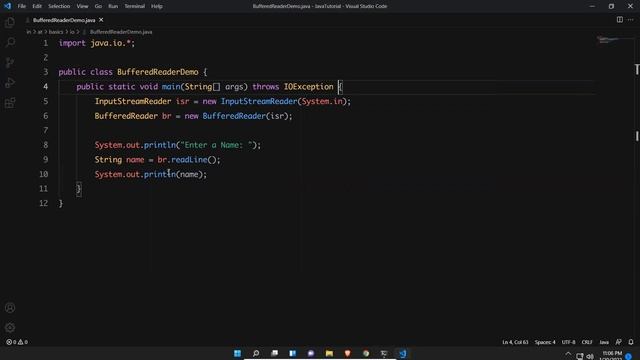640x360 pixels.
Task: Click 'BufferedReaderDemo' class name on line 3
Action: (158, 72)
